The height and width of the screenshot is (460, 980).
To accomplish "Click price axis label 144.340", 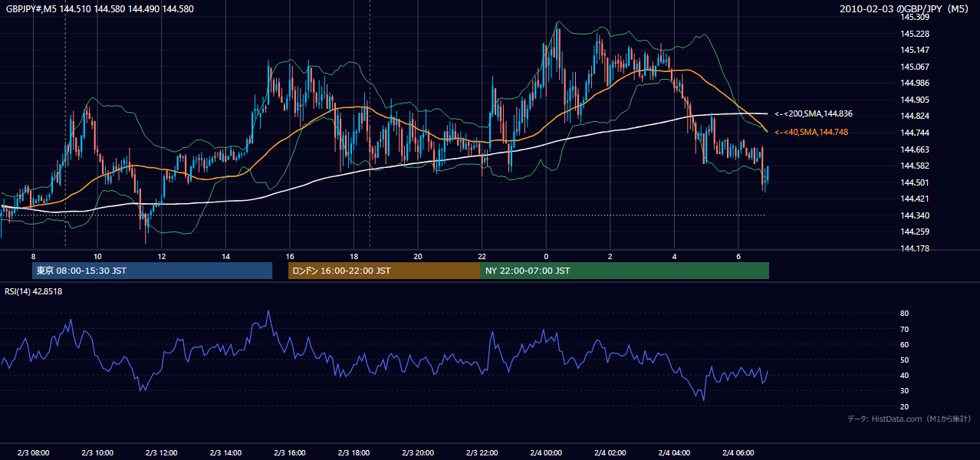I will tap(916, 215).
